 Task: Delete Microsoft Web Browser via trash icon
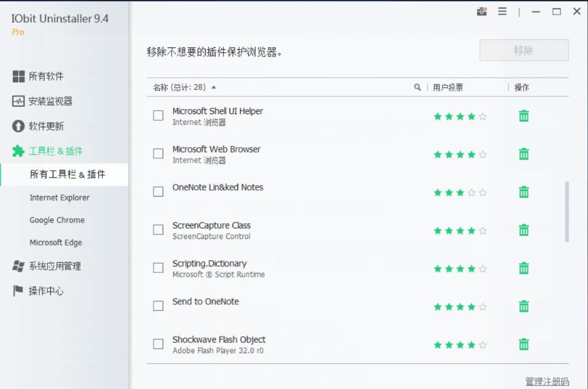[524, 154]
